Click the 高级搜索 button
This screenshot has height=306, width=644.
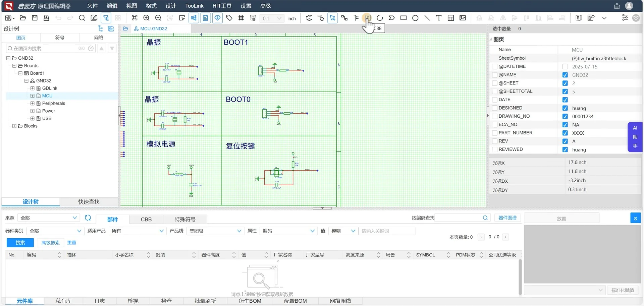(50, 242)
